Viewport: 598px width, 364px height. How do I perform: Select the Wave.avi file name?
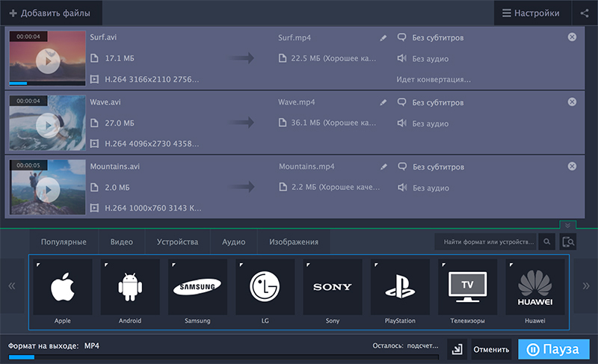pyautogui.click(x=105, y=102)
